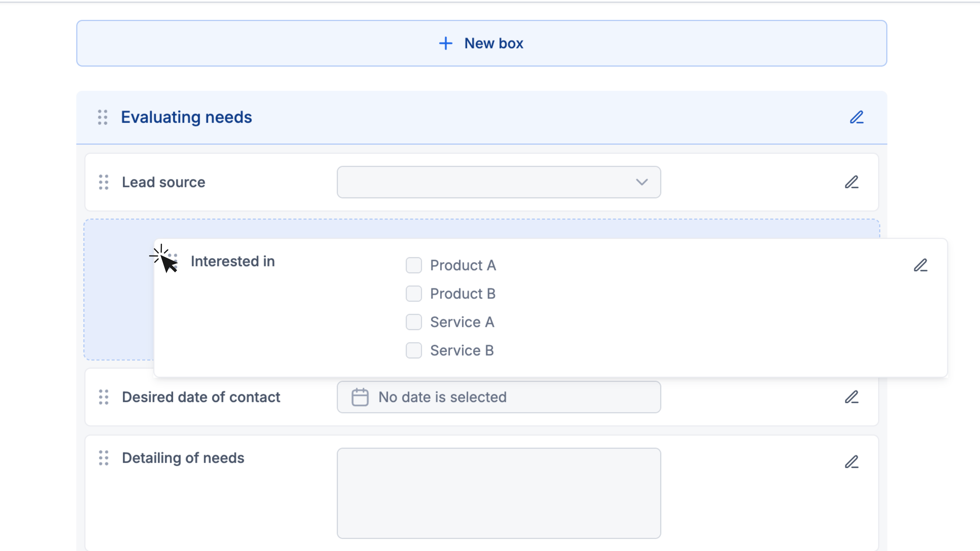Enable the Service A checkbox

coord(414,322)
